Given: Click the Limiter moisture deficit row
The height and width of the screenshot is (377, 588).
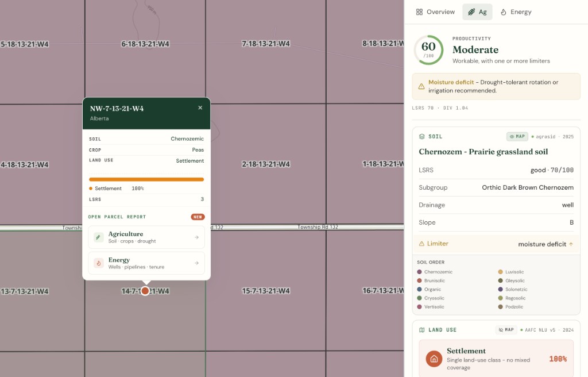Looking at the screenshot, I should point(496,244).
